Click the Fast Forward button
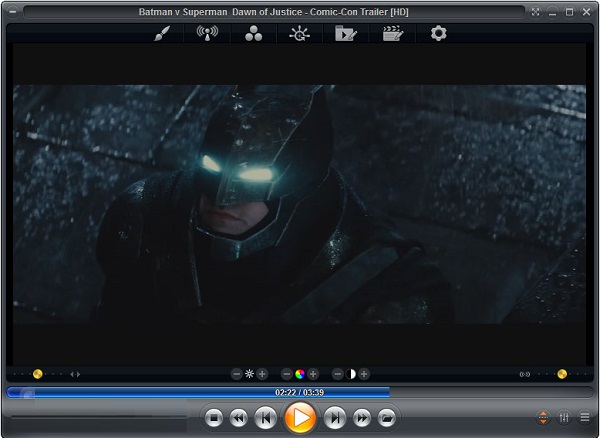 (362, 417)
